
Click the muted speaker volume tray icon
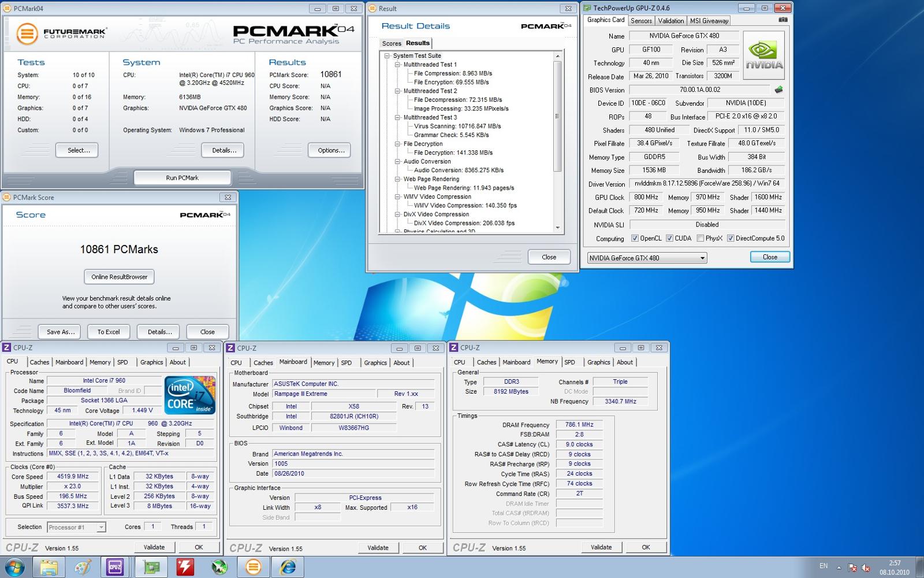tap(866, 568)
